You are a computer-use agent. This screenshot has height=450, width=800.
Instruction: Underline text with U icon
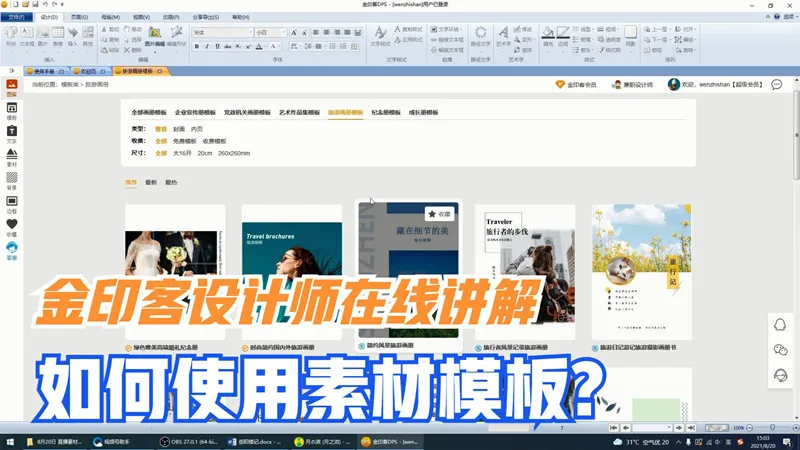pos(217,46)
